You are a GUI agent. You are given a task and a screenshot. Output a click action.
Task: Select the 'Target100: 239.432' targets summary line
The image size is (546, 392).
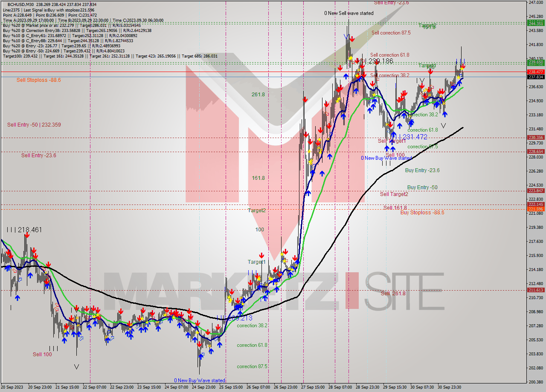pos(110,56)
